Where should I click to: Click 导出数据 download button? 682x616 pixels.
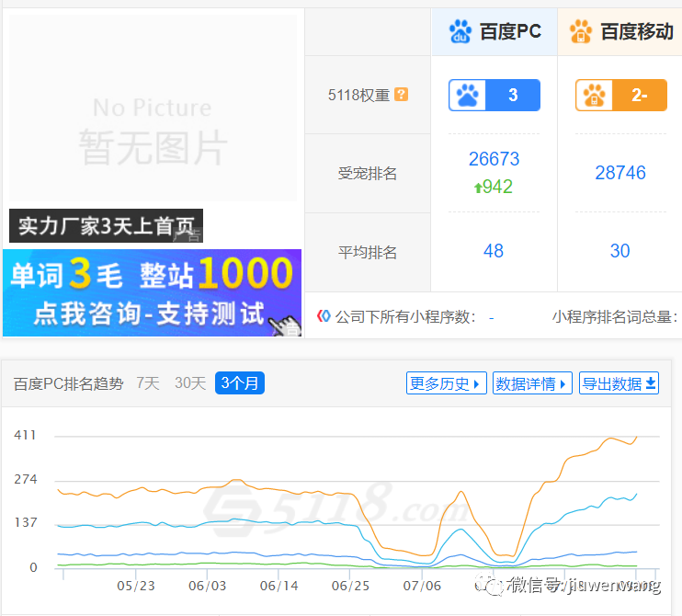[619, 382]
